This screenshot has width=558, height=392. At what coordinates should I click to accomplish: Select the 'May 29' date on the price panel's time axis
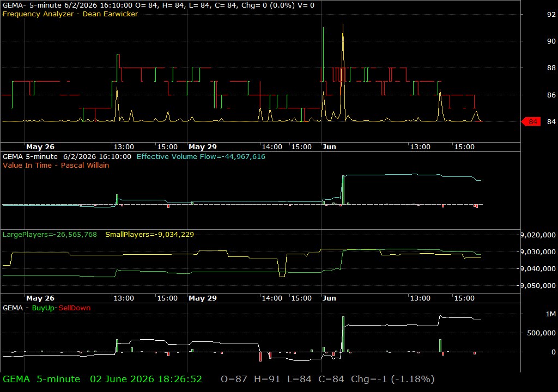(203, 146)
